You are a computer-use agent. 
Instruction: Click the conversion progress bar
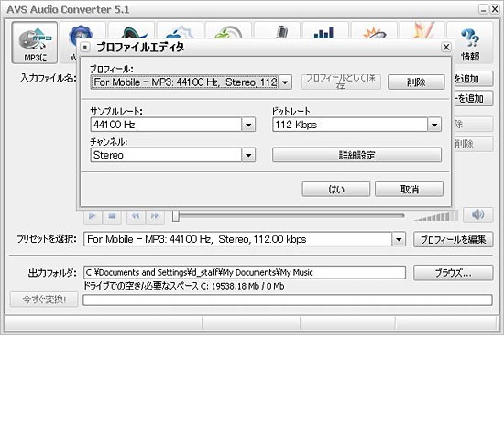coord(288,300)
